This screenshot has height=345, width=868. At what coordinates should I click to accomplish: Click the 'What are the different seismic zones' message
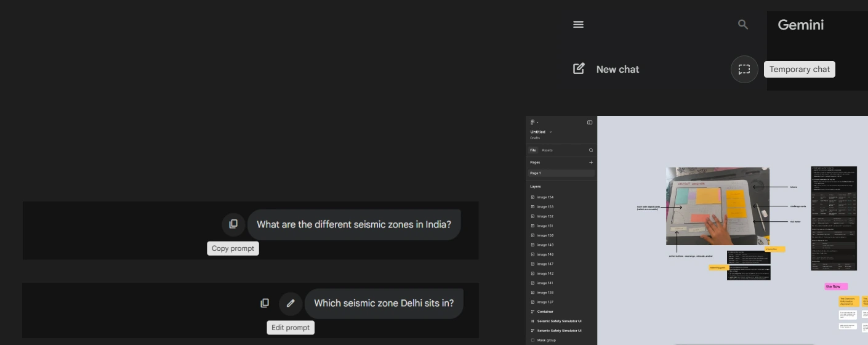point(354,224)
